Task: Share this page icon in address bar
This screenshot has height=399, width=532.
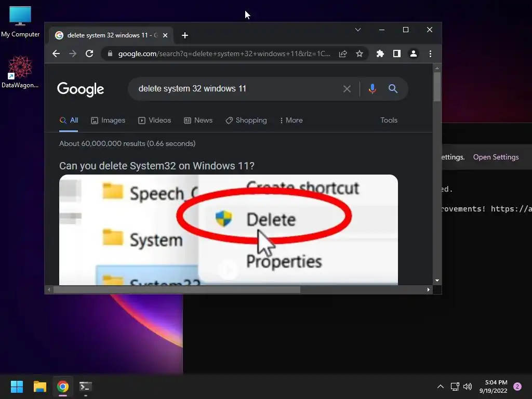Action: 343,54
